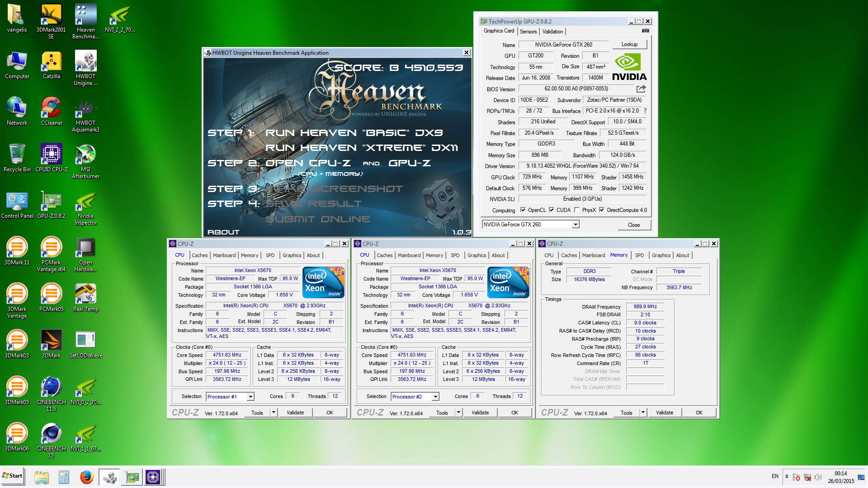This screenshot has width=868, height=488.
Task: Click GPU-Z BIOS share/export icon
Action: coord(641,89)
